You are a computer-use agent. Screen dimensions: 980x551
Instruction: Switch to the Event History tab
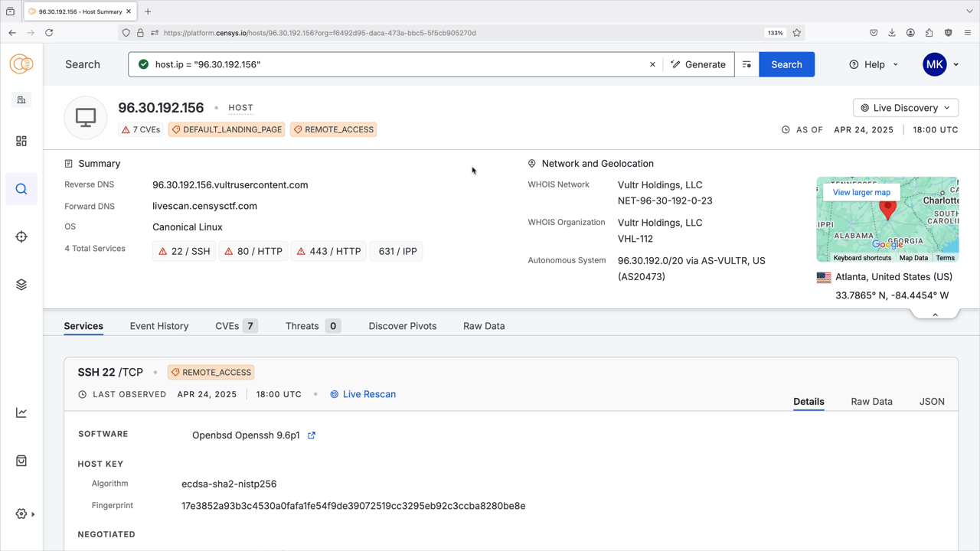point(159,326)
